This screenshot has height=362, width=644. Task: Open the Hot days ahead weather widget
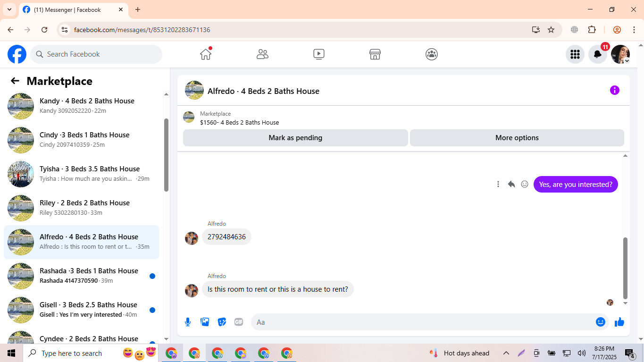459,353
